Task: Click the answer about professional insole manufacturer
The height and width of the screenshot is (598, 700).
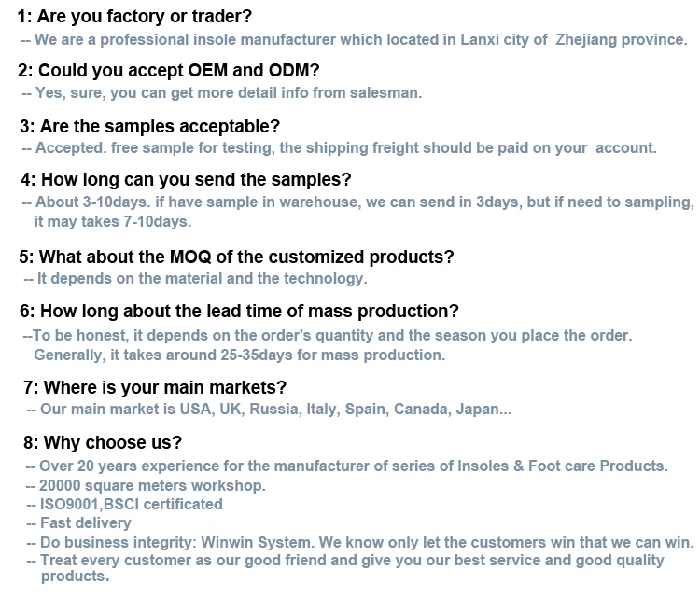Action: [354, 40]
